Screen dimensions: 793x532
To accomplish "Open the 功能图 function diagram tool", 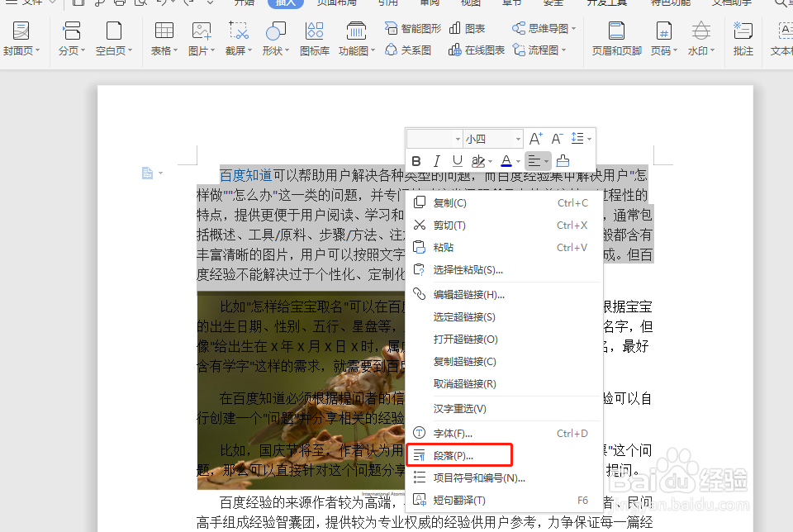I will tap(357, 39).
